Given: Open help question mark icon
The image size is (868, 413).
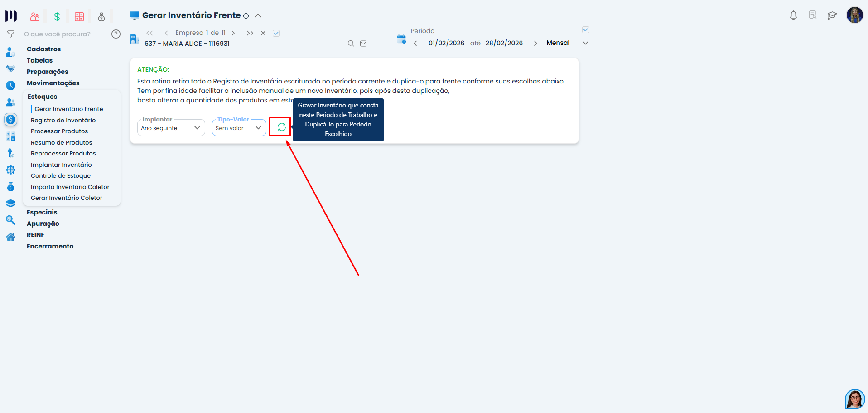Looking at the screenshot, I should point(116,34).
